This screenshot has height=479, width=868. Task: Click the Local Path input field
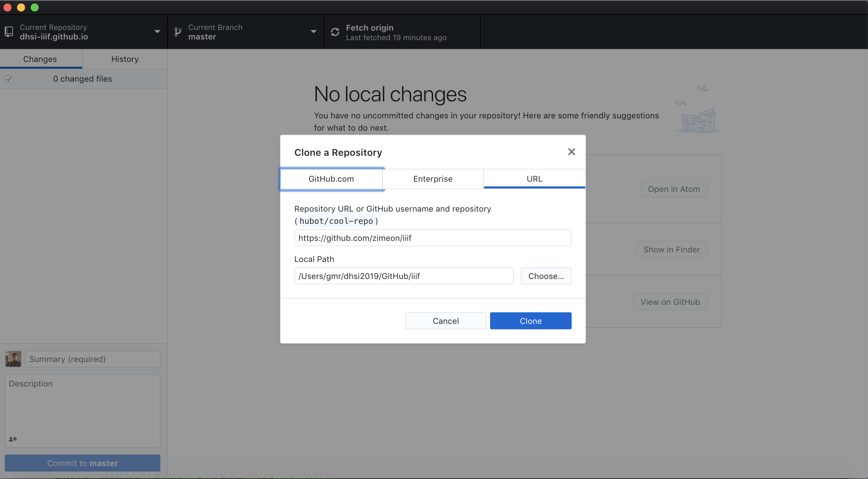pyautogui.click(x=404, y=276)
